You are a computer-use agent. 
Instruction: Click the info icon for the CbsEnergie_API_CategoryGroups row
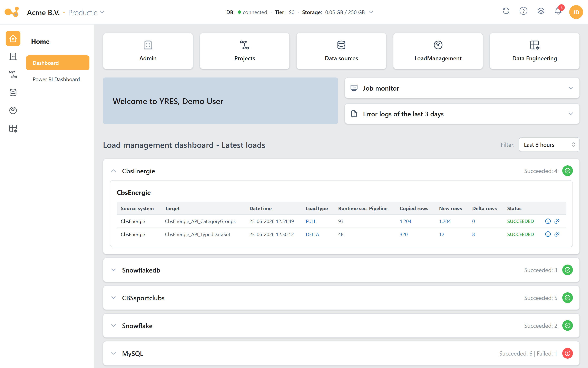pos(548,221)
